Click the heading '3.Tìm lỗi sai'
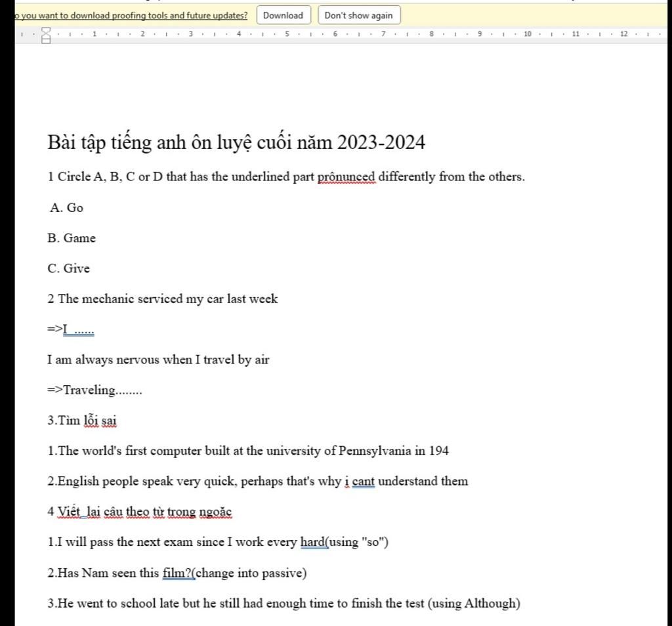Image resolution: width=672 pixels, height=626 pixels. (82, 421)
